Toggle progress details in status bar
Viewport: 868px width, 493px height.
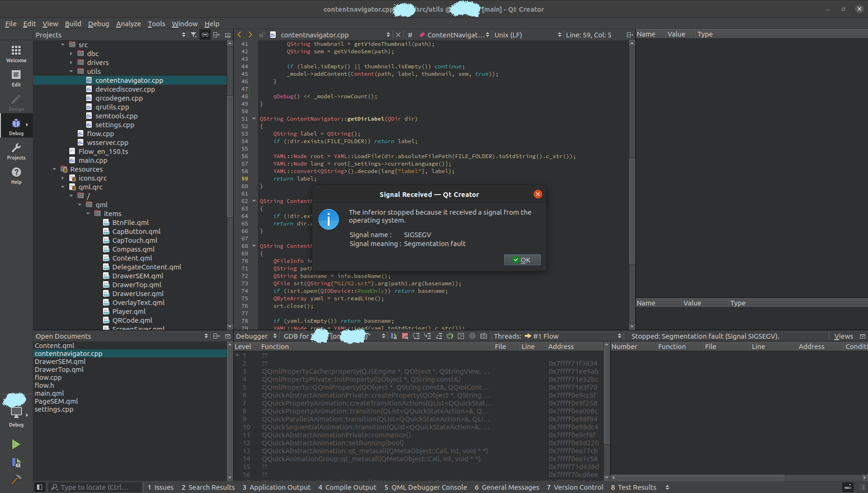click(848, 487)
